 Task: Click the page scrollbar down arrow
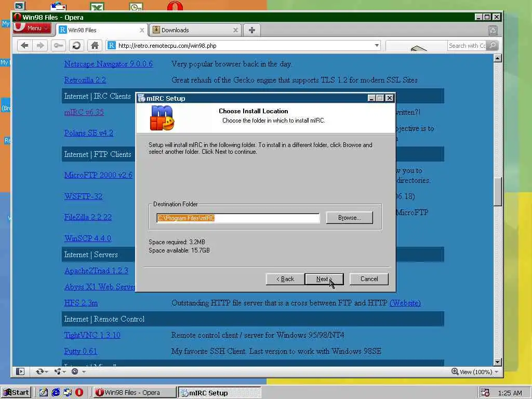coord(497,362)
